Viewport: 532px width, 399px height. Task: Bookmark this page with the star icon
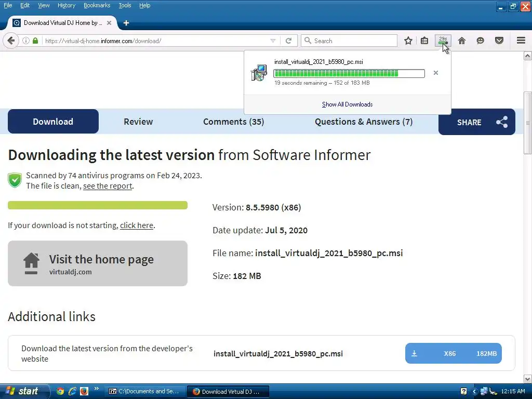tap(408, 41)
